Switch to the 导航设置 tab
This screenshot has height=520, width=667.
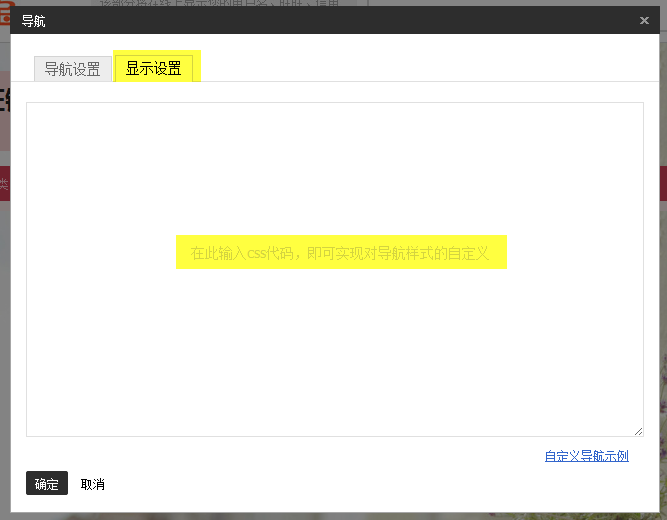[x=73, y=69]
